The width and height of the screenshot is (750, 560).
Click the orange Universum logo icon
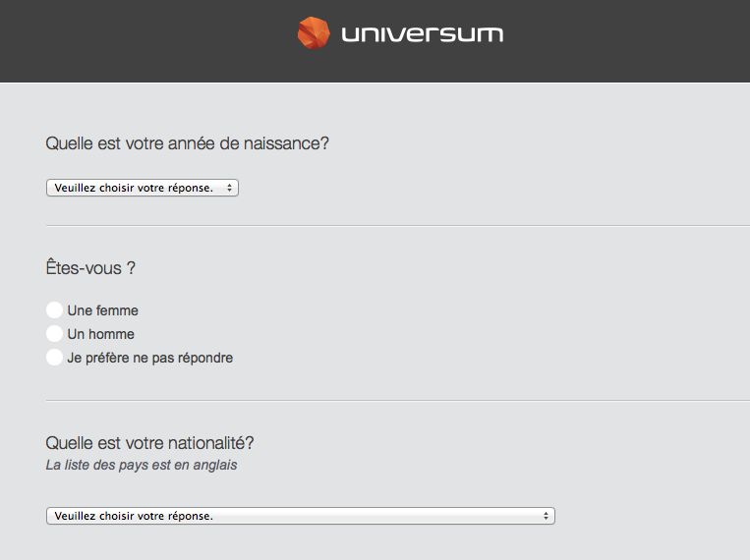314,33
